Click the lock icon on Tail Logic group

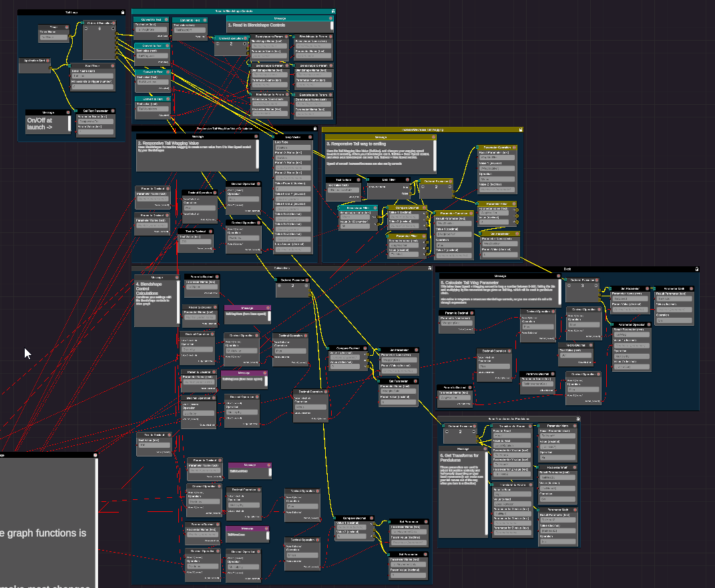(x=122, y=13)
